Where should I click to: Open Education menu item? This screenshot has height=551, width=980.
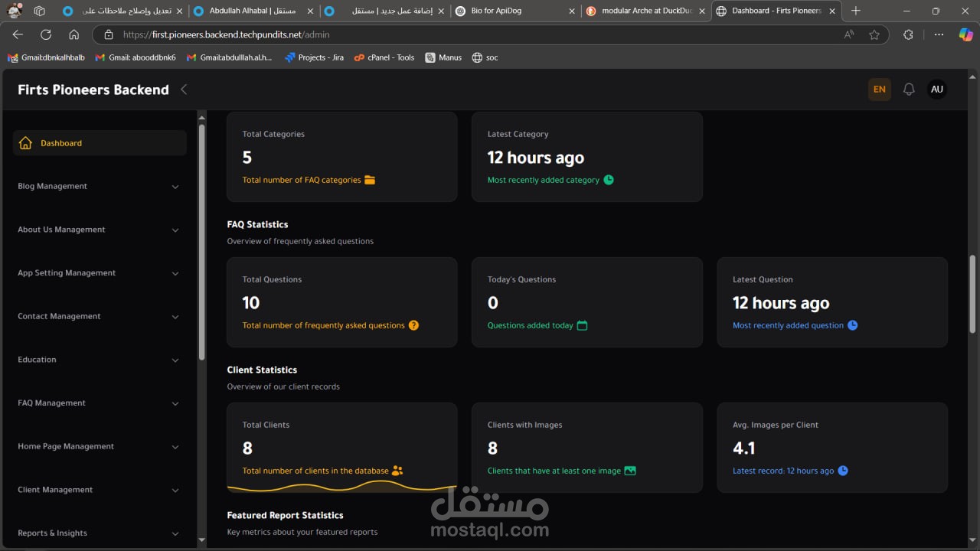[x=100, y=360]
